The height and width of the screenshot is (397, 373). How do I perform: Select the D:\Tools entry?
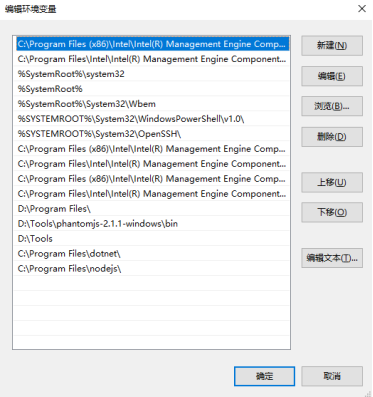coord(152,239)
